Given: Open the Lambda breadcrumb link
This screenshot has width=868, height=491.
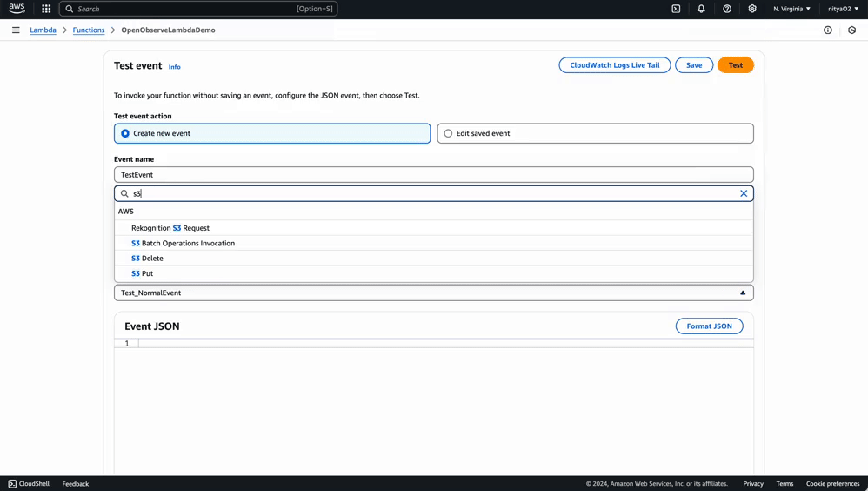Looking at the screenshot, I should (x=43, y=30).
